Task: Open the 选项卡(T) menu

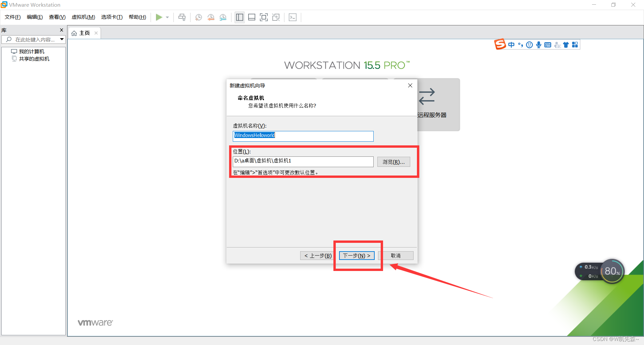Action: [x=112, y=17]
